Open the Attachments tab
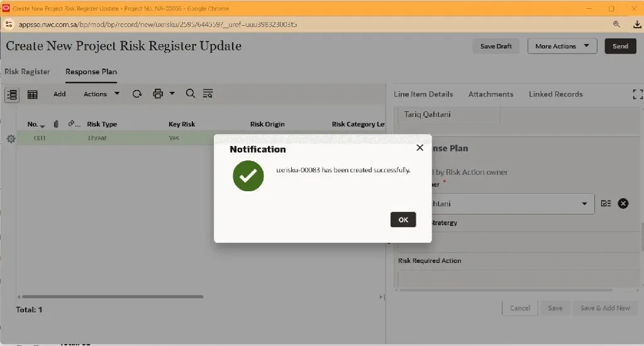The image size is (644, 346). point(491,94)
